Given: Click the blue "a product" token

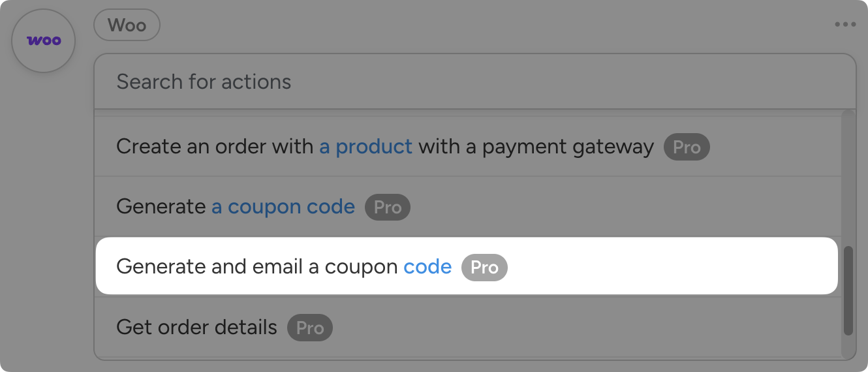Looking at the screenshot, I should 365,147.
